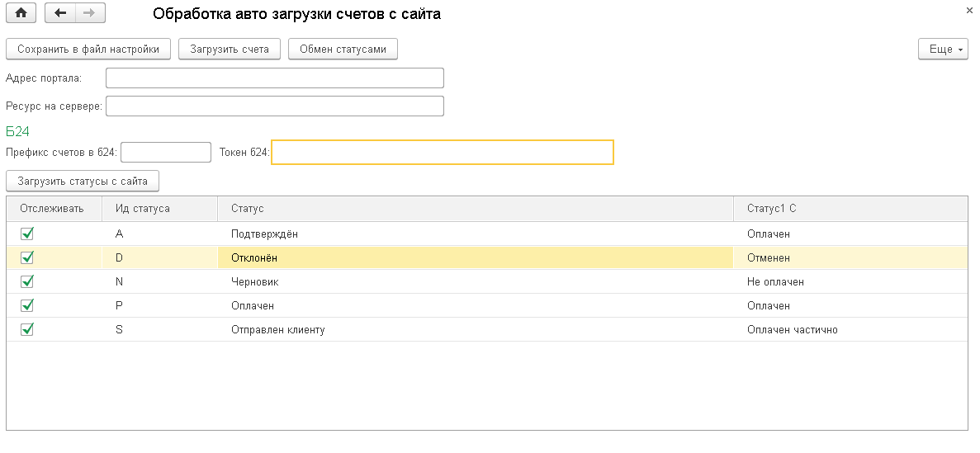Focus the Адрес портала input field
The width and height of the screenshot is (980, 453).
275,78
